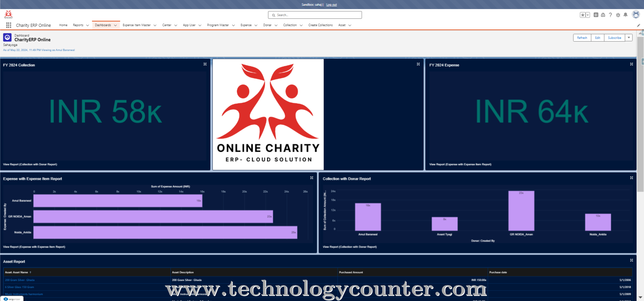Image resolution: width=644 pixels, height=301 pixels.
Task: Click the Log out link
Action: tap(331, 5)
